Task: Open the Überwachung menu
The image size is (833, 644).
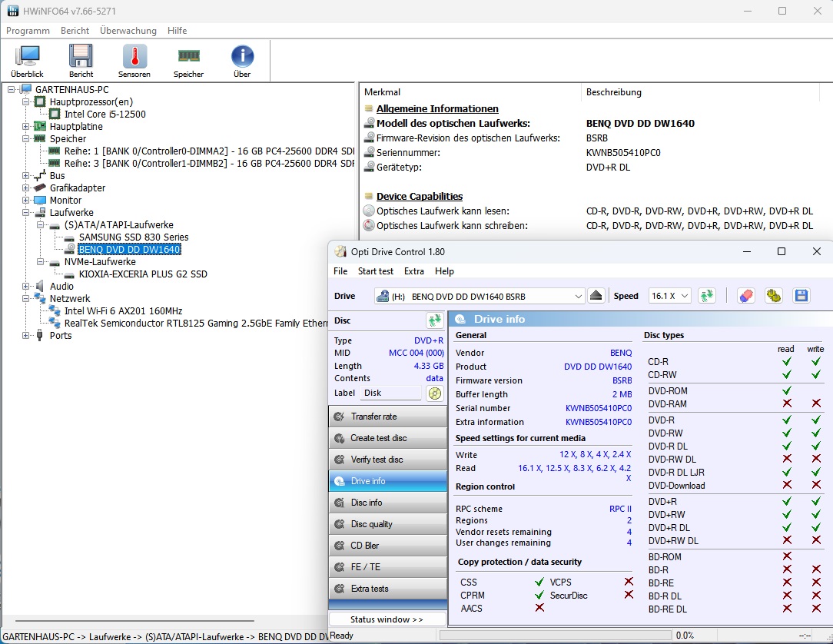Action: pyautogui.click(x=128, y=30)
